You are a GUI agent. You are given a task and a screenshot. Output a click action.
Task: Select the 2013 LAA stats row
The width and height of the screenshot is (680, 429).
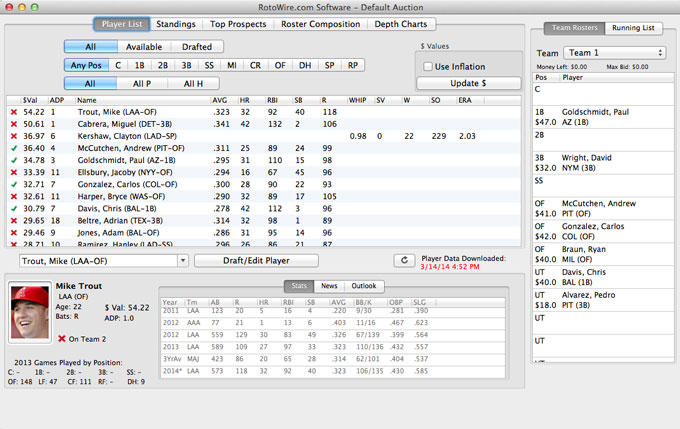tap(332, 347)
